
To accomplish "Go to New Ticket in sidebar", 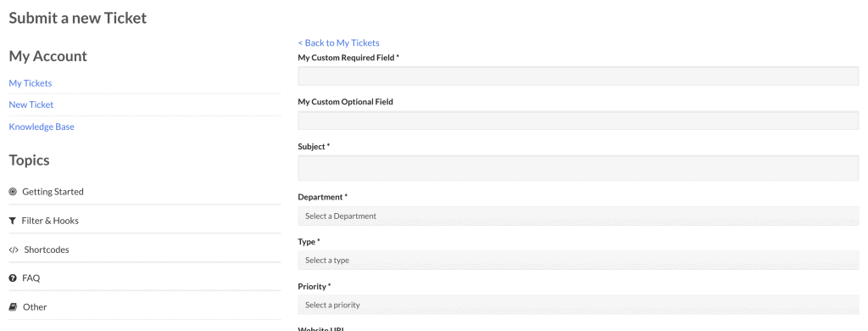I will click(x=31, y=104).
